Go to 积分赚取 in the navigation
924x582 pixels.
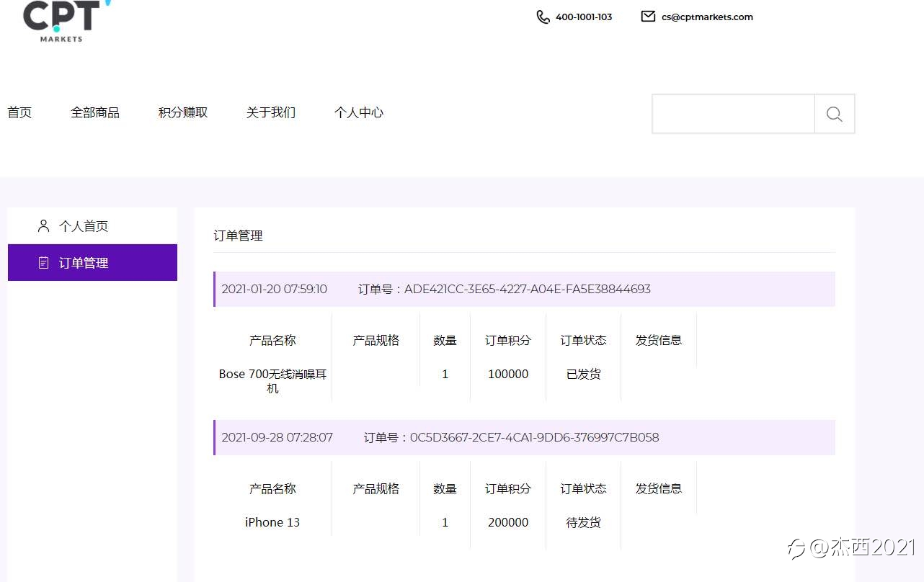coord(183,112)
